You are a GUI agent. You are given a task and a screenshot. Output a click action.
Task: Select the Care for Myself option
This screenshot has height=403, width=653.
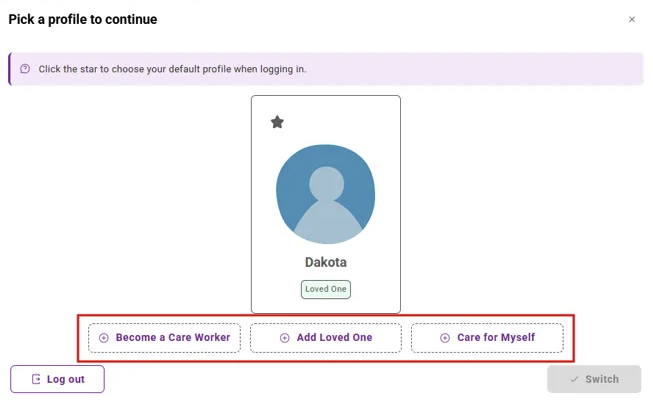(x=487, y=338)
